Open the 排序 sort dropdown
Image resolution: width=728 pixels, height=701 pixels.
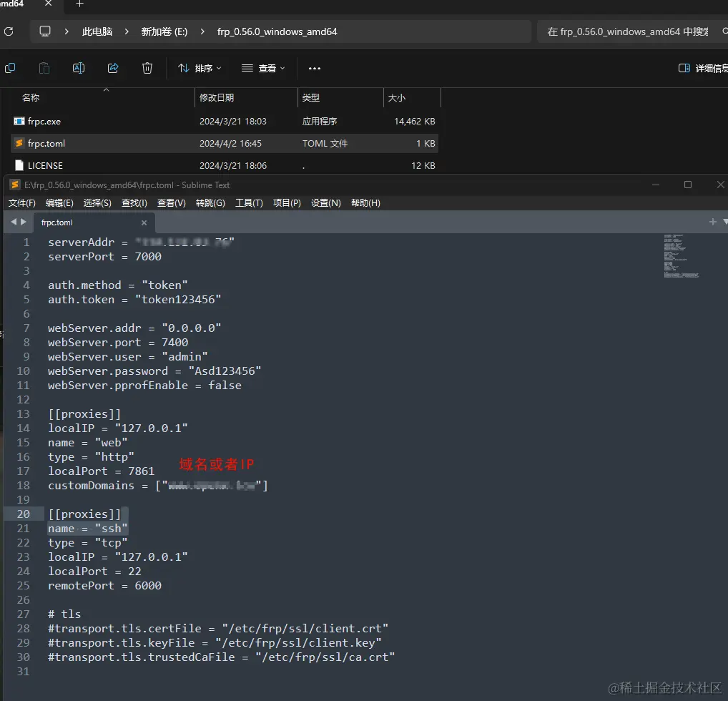tap(200, 68)
